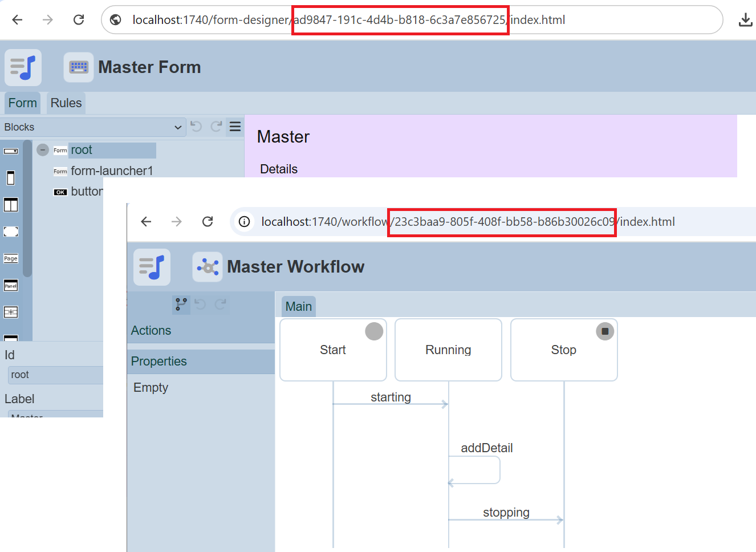756x552 pixels.
Task: Click the network icon beside Master Workflow
Action: 208,267
